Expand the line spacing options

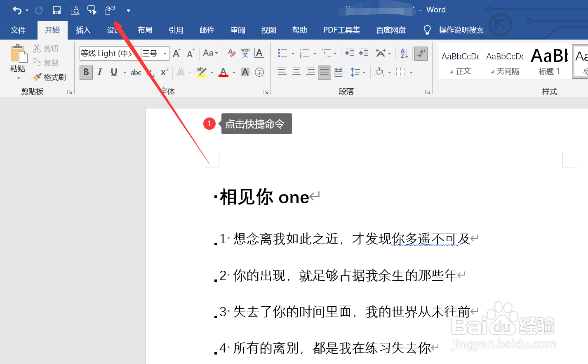coord(365,72)
